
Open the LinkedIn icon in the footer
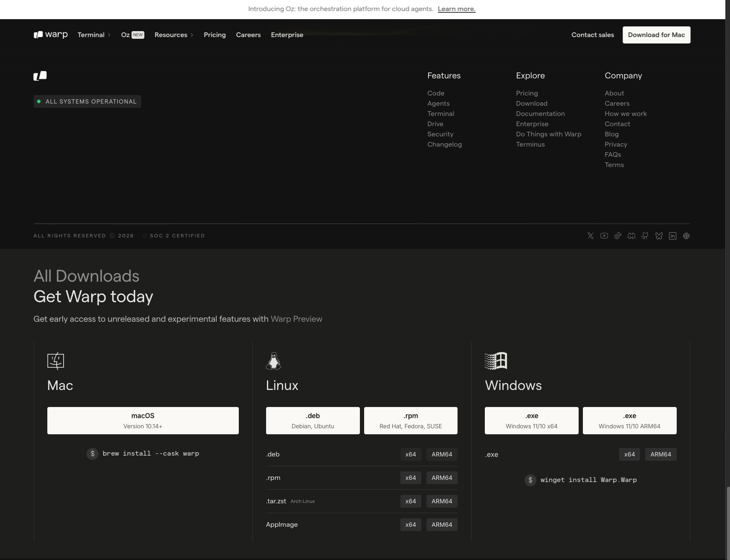[672, 236]
